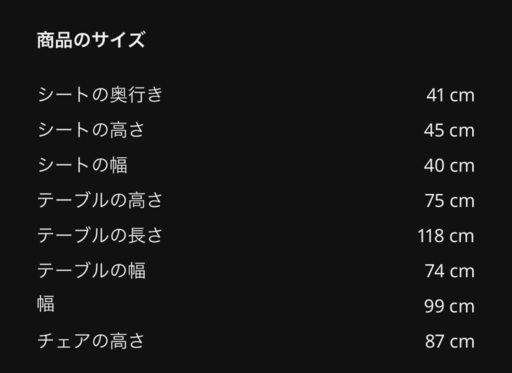Click the 75 cm value

[x=450, y=201]
